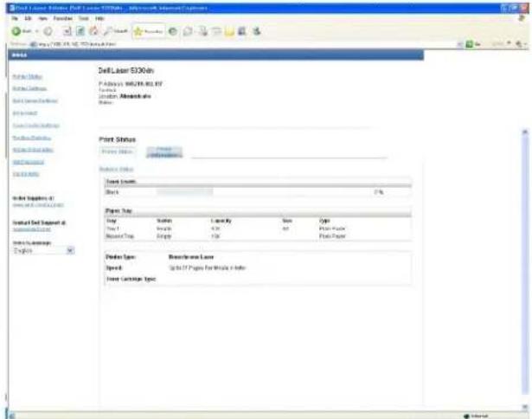Click the Research toolbar icon
The image size is (532, 419).
click(242, 31)
